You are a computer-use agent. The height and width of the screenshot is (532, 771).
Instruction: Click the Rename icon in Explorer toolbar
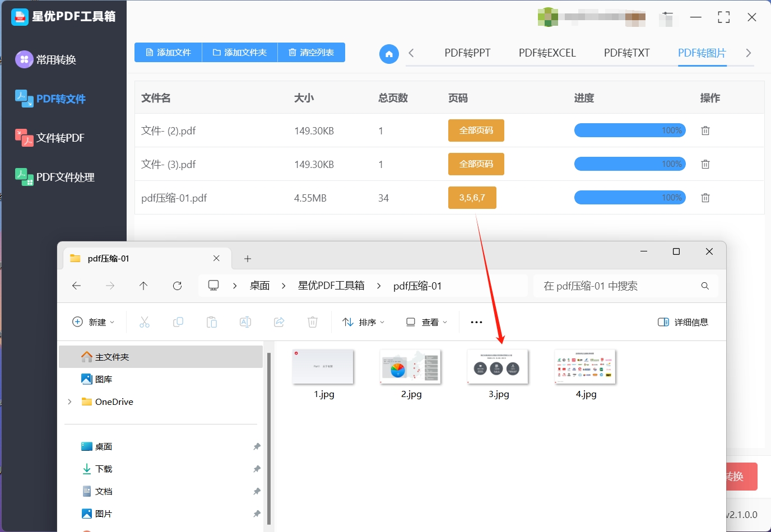click(245, 322)
